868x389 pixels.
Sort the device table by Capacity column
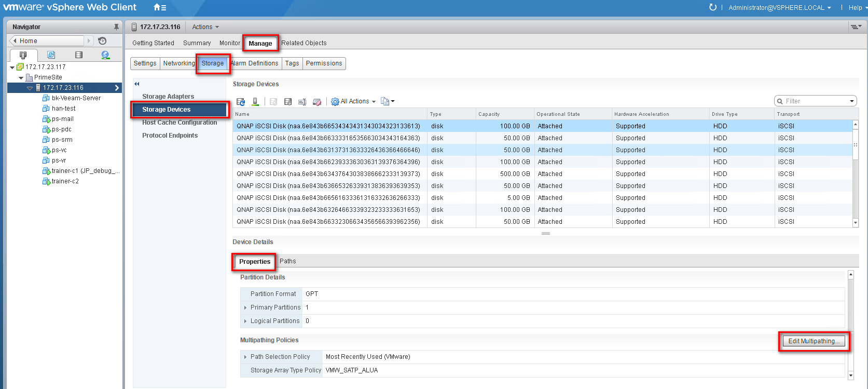coord(505,114)
